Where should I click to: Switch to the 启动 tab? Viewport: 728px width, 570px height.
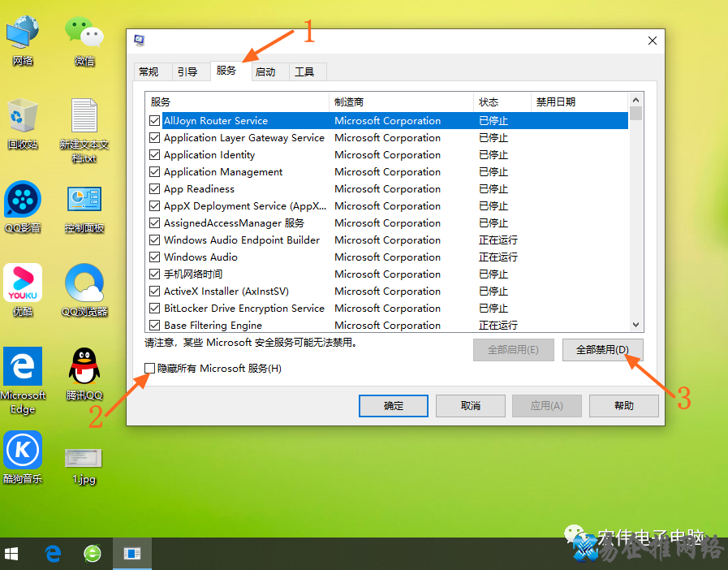[x=265, y=72]
